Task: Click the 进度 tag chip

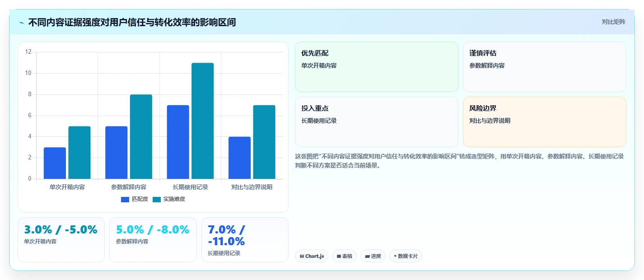Action: pos(373,256)
